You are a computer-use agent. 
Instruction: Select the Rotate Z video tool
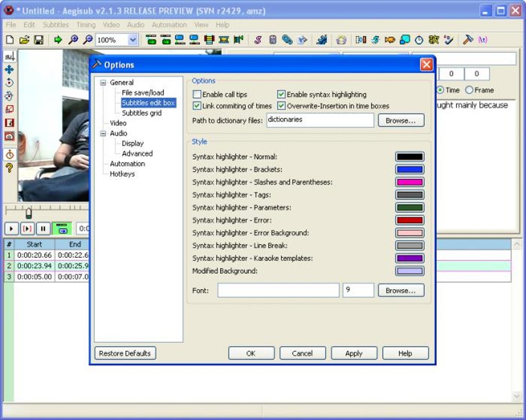[x=9, y=82]
